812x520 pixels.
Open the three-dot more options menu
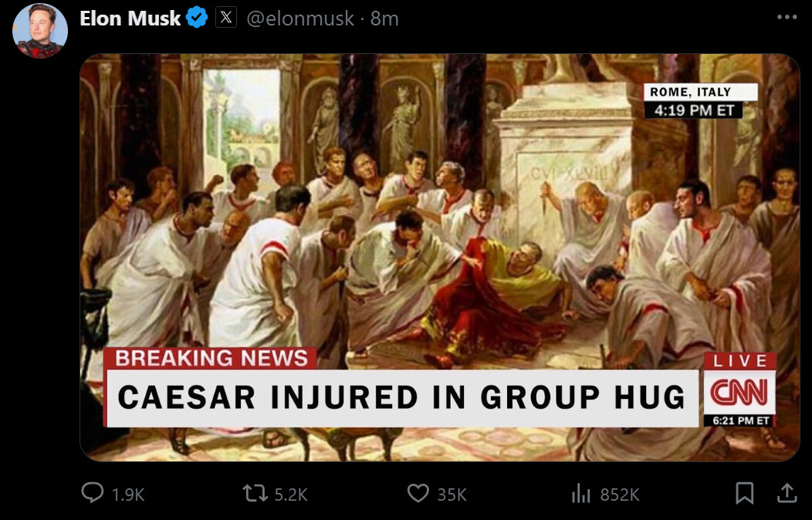787,17
